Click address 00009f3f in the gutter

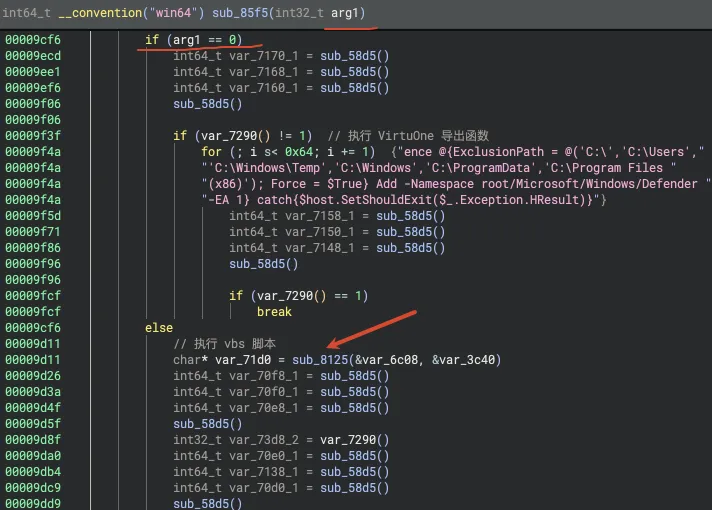33,136
